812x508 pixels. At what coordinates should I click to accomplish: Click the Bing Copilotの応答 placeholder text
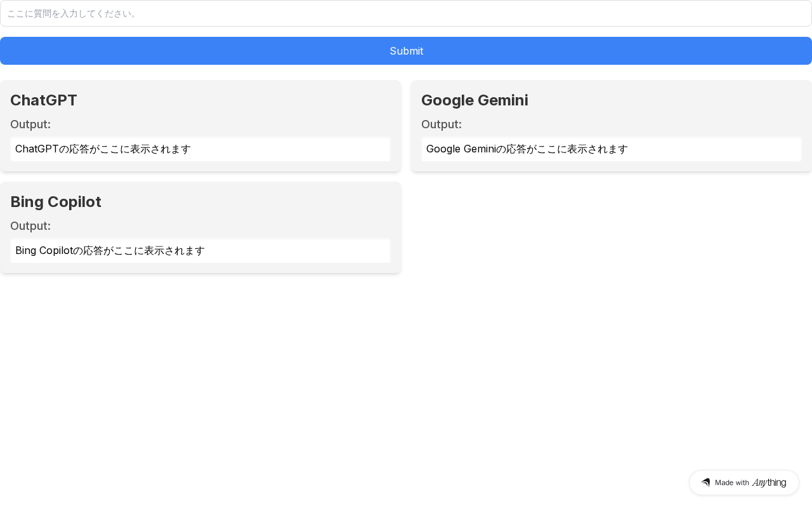point(110,251)
